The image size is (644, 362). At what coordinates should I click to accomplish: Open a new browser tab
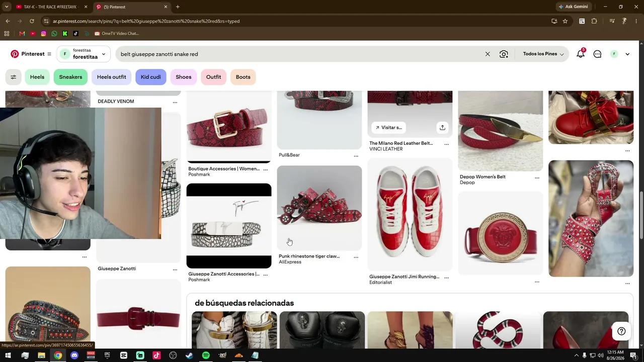[178, 7]
